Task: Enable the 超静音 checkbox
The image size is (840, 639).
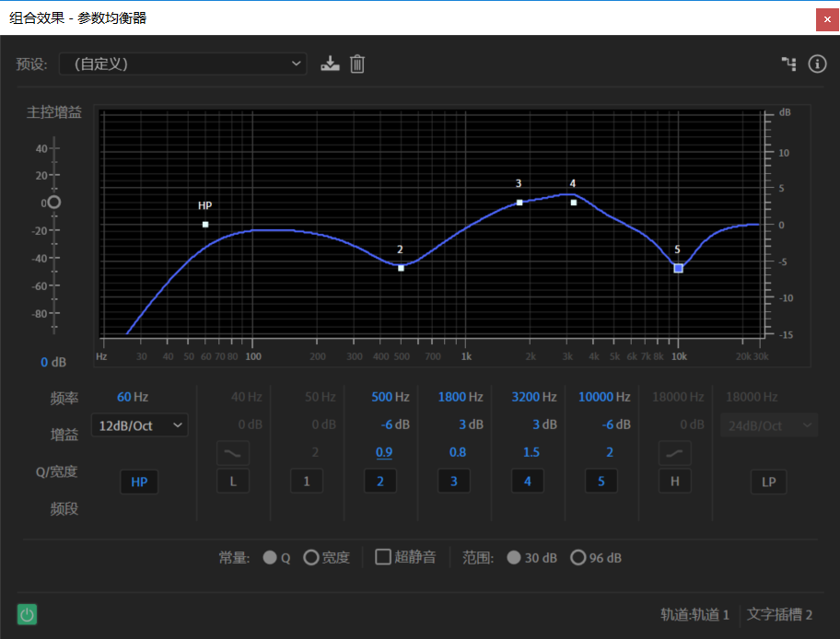Action: pyautogui.click(x=382, y=557)
